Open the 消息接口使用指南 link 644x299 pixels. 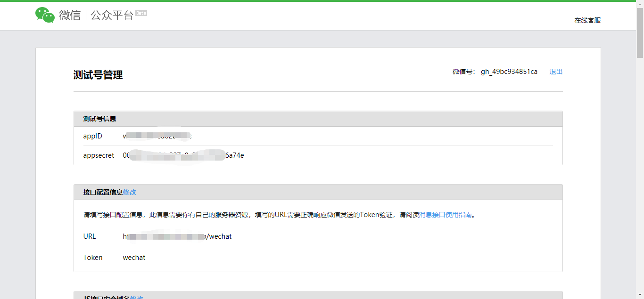pyautogui.click(x=446, y=215)
